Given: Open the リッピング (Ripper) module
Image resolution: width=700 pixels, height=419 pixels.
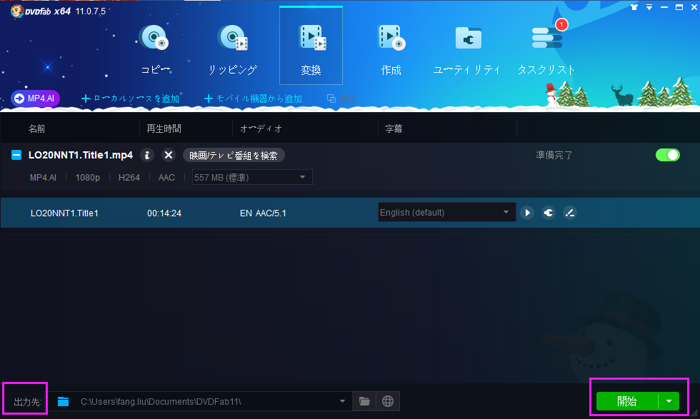Looking at the screenshot, I should click(x=233, y=49).
